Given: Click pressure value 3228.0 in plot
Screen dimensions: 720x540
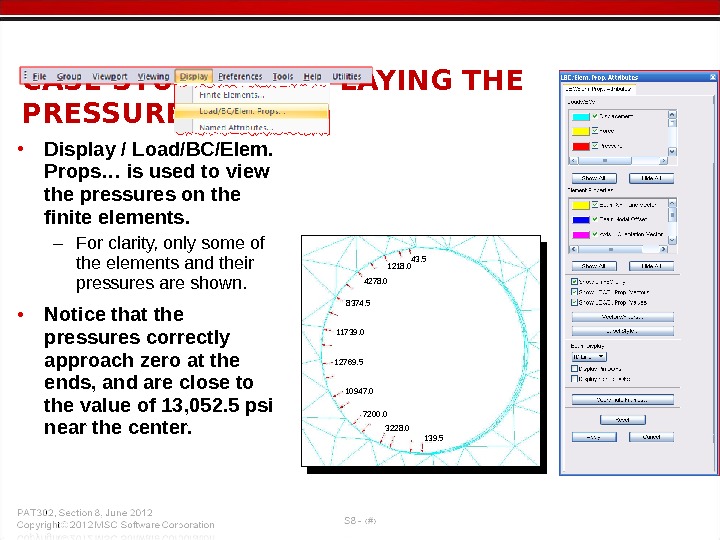Looking at the screenshot, I should [x=397, y=428].
